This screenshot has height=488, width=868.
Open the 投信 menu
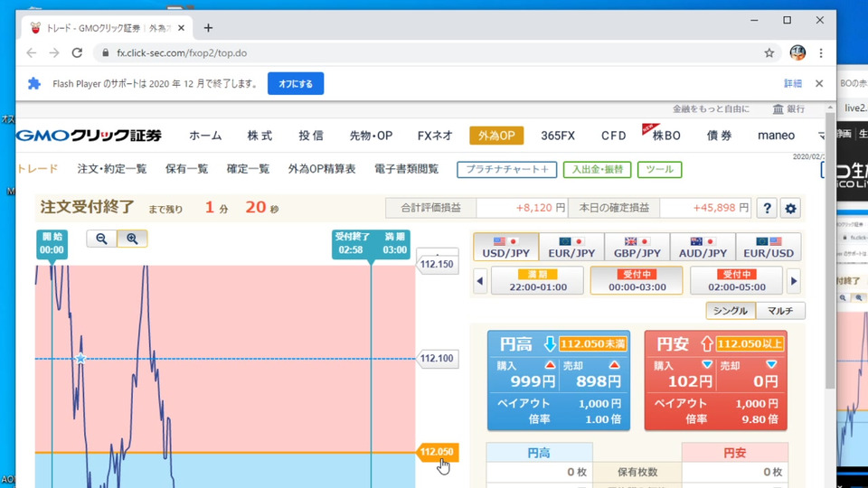point(311,136)
